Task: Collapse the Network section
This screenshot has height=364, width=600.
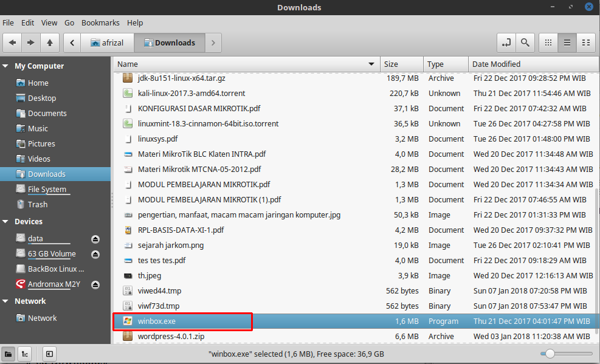Action: pyautogui.click(x=5, y=301)
